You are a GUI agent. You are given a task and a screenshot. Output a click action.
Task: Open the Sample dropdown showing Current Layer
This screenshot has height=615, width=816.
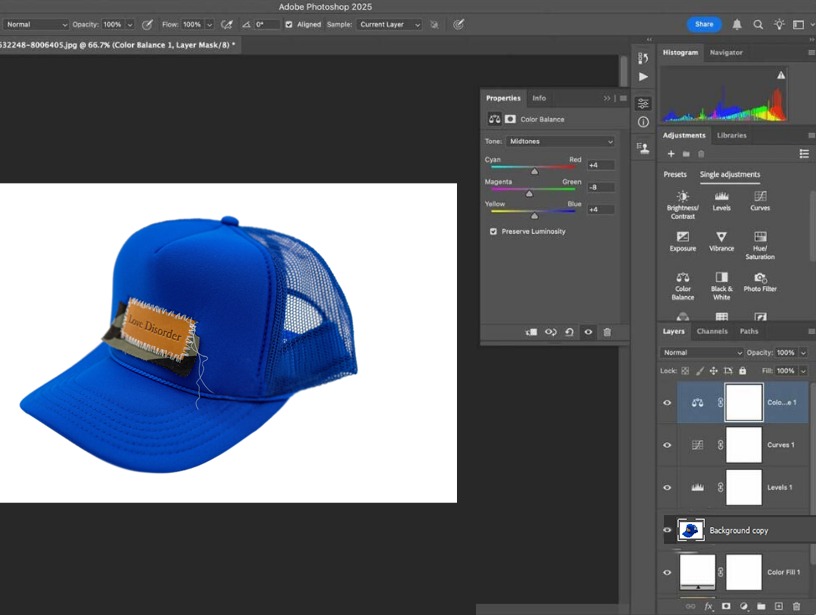pyautogui.click(x=389, y=24)
